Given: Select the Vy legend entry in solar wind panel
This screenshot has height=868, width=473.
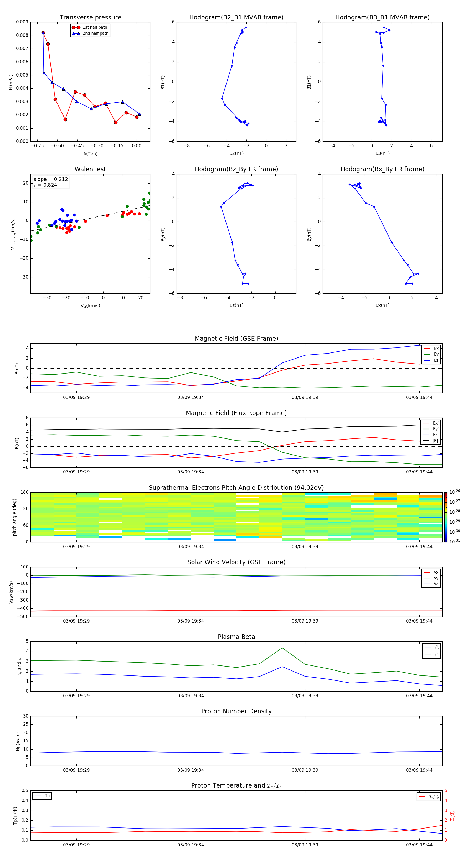Looking at the screenshot, I should click(x=431, y=578).
